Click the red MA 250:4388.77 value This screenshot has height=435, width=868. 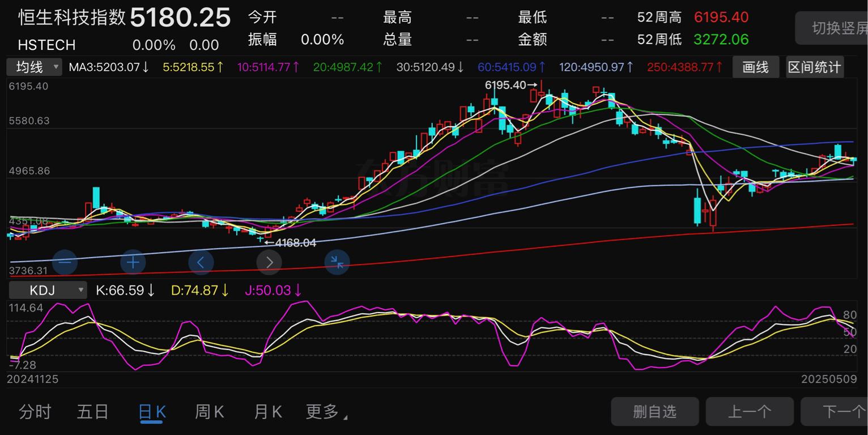point(685,67)
